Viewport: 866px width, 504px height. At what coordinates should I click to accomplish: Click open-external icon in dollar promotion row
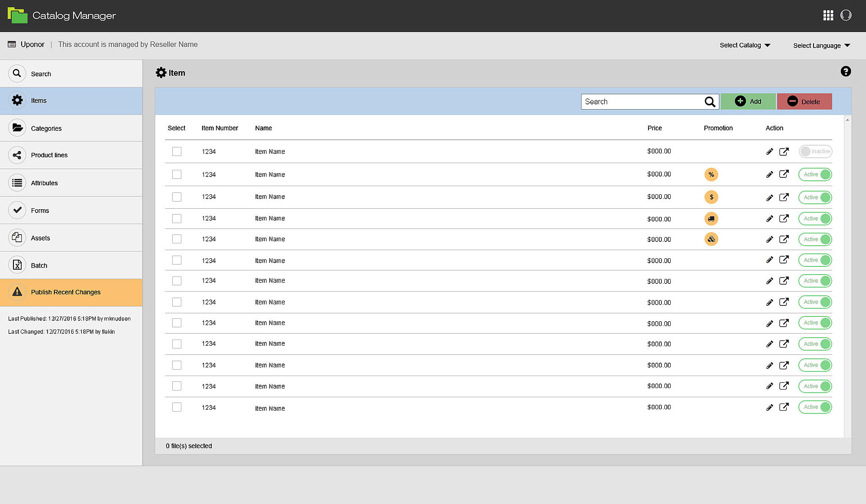click(x=784, y=197)
